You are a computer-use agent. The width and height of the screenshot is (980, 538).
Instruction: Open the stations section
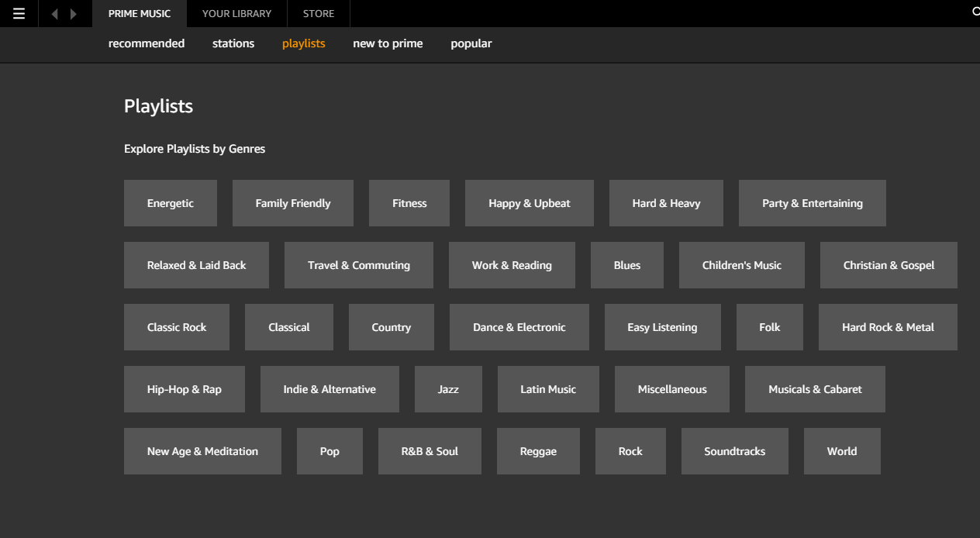tap(233, 43)
